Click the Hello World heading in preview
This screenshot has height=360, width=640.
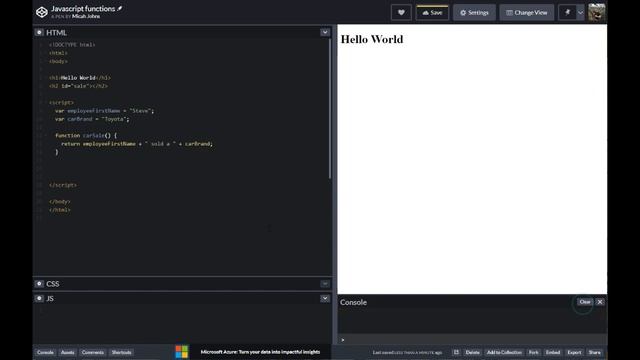pos(372,39)
